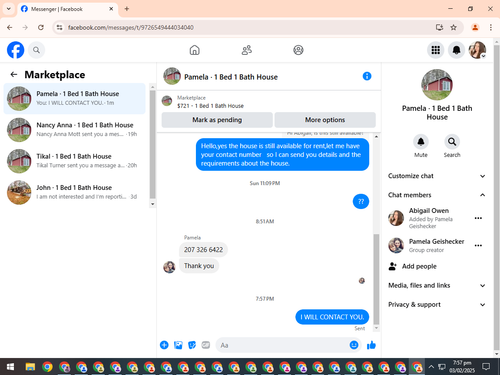Click the taskbar clock 7:57 pm

point(462,366)
